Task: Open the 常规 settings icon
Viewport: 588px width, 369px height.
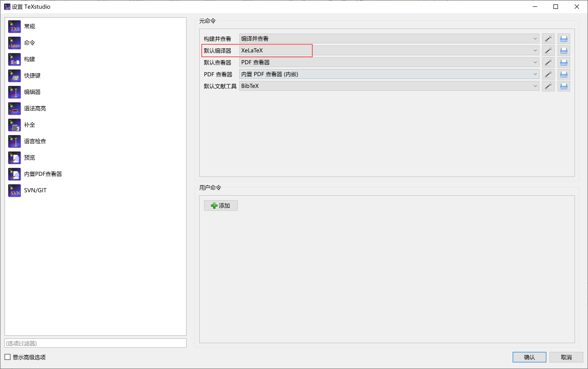Action: 15,26
